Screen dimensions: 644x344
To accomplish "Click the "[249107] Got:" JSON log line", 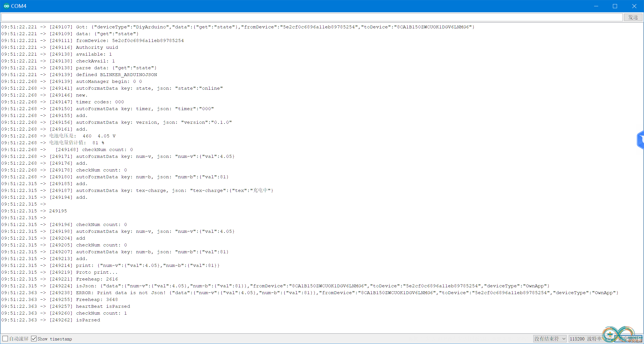I will point(238,27).
